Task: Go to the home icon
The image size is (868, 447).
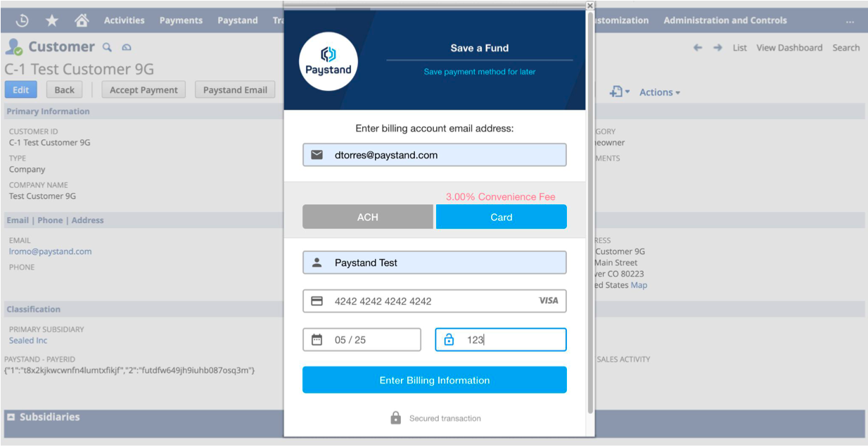Action: (82, 20)
